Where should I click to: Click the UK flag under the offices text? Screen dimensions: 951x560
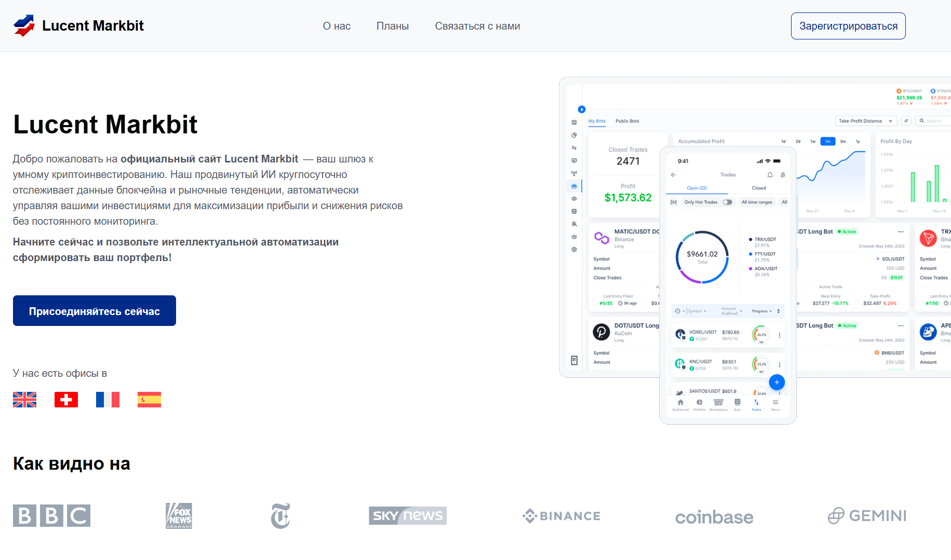coord(24,399)
